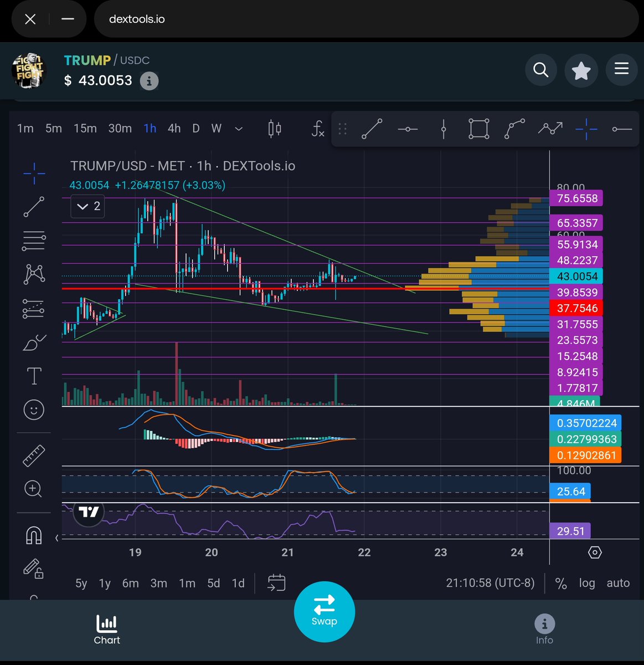Grab the floating toolbar drag handle
This screenshot has width=644, height=665.
pyautogui.click(x=342, y=129)
